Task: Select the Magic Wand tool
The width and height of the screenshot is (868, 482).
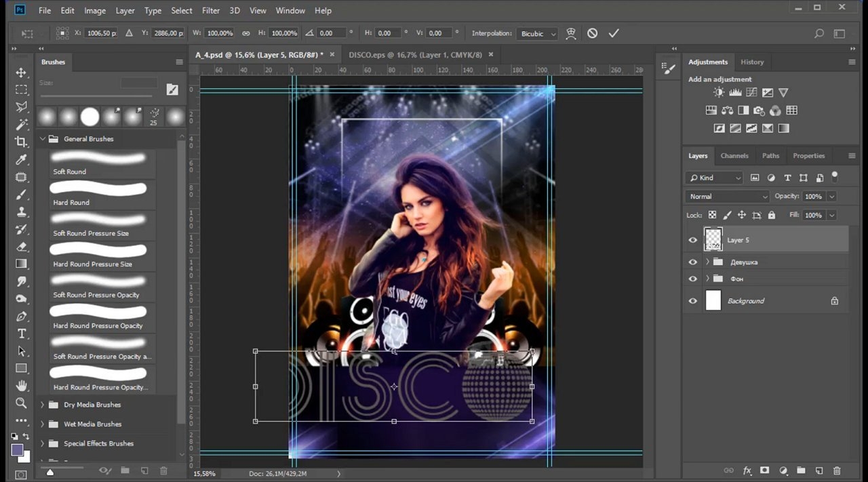Action: 21,125
